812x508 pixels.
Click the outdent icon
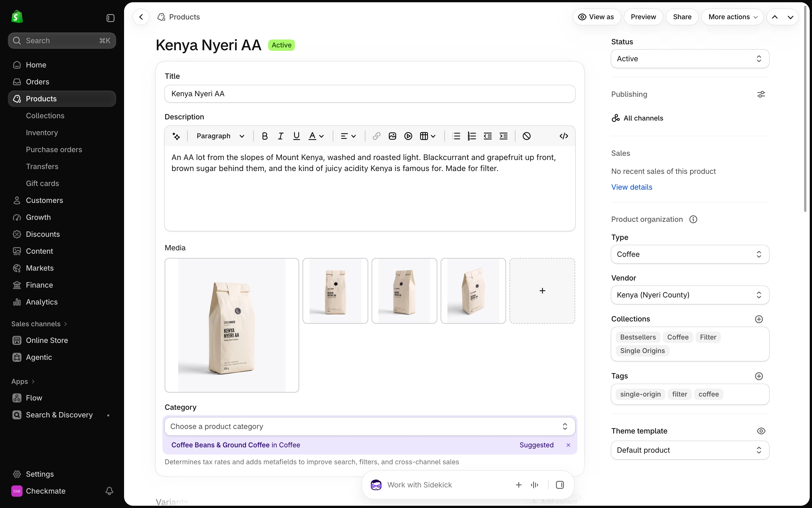[x=487, y=136]
